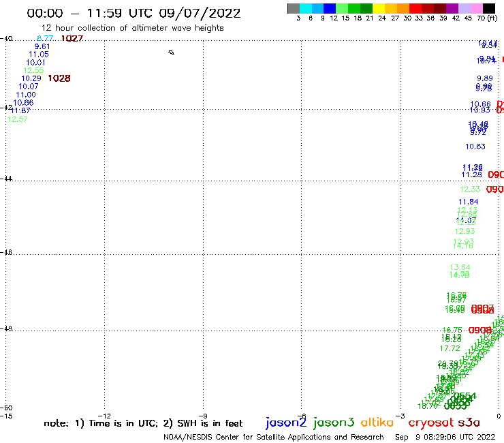Screen dimensions: 504x443
Task: Click the '-3' longitude axis label
Action: click(400, 416)
